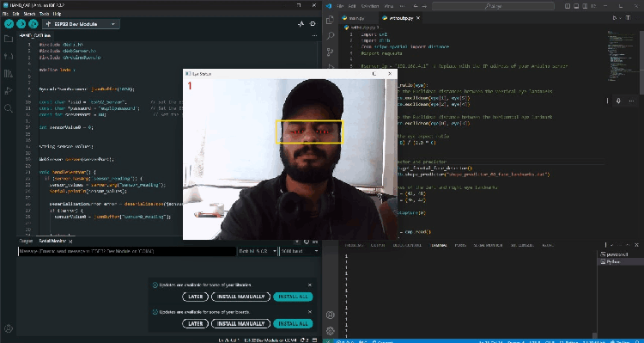Open the Arduino Library Manager sidebar icon
The image size is (644, 343).
(x=9, y=74)
